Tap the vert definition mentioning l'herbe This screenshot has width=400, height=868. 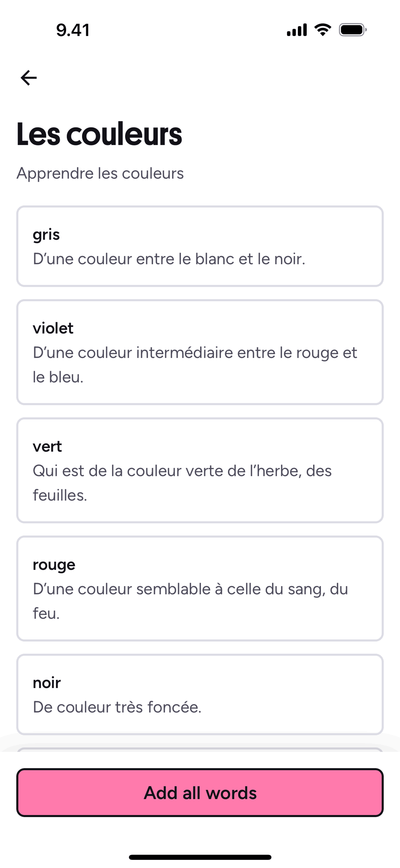pos(182,483)
